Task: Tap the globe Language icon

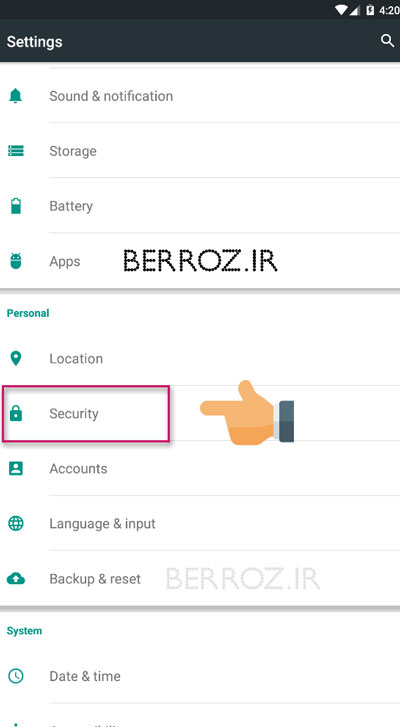Action: pos(16,523)
